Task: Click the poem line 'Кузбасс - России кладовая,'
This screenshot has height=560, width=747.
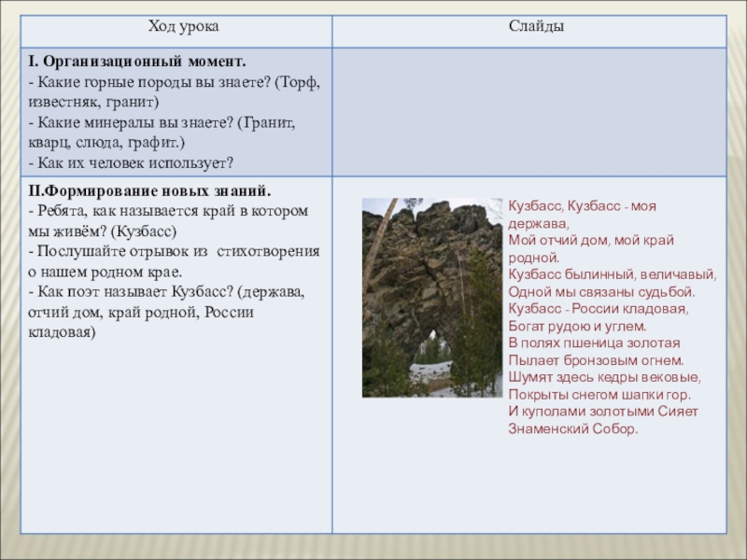Action: [x=599, y=309]
